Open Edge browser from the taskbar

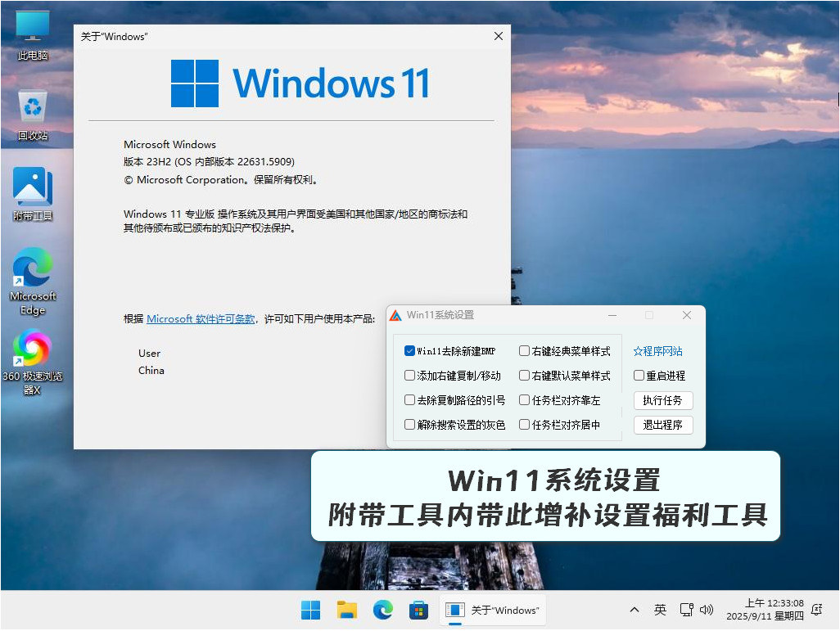click(x=382, y=610)
